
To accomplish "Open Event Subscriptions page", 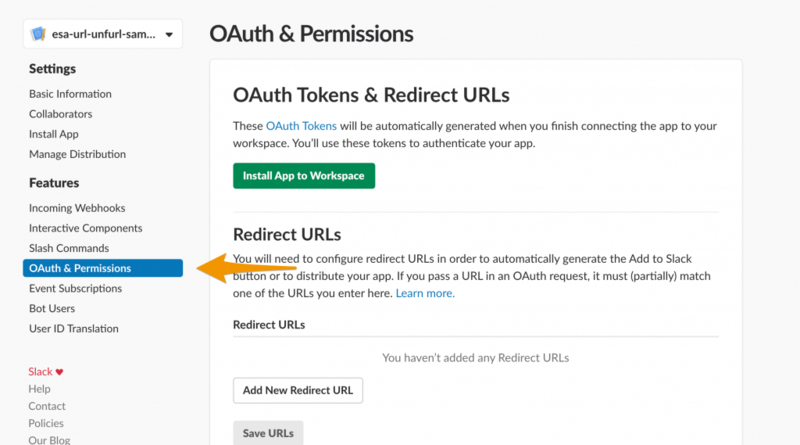I will [x=75, y=288].
